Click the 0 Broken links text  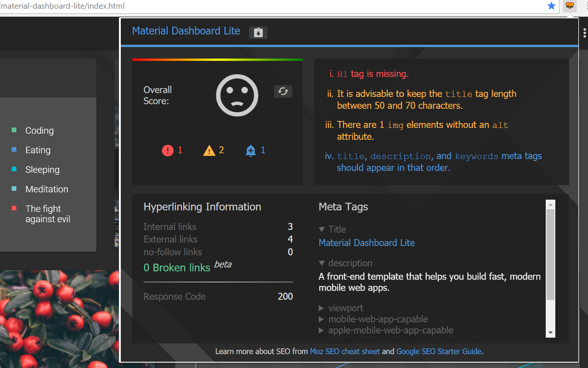(x=177, y=268)
